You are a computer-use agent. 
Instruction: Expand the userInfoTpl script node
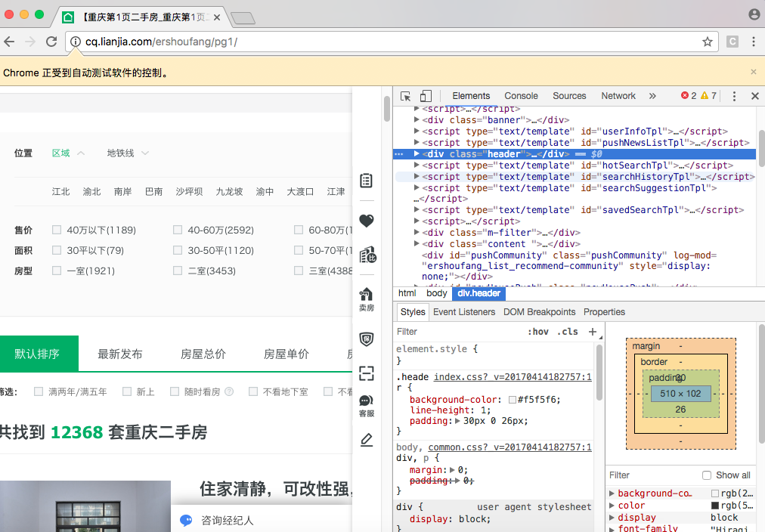coord(417,131)
